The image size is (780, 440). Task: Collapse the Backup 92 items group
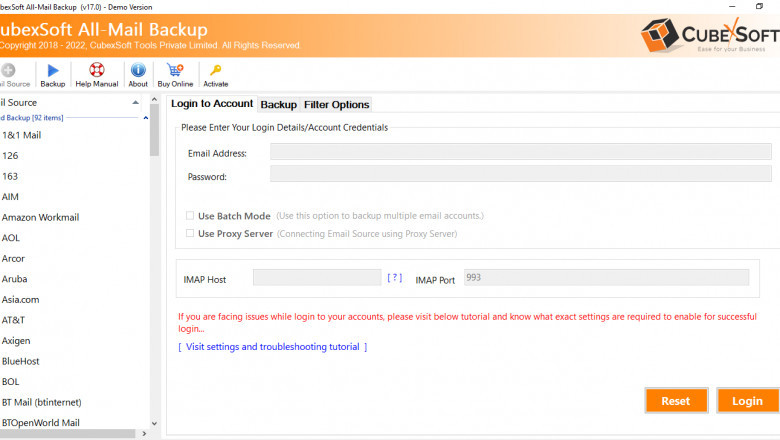click(x=146, y=118)
